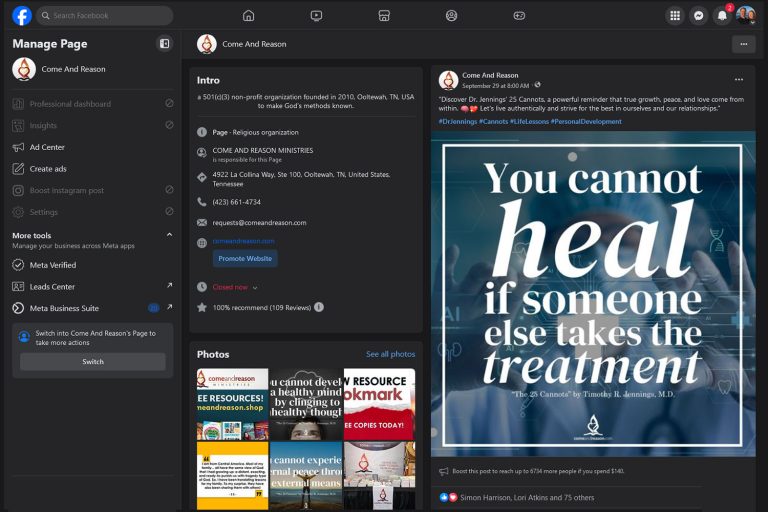Image resolution: width=768 pixels, height=512 pixels.
Task: Select Meta Verified in sidebar
Action: (52, 265)
